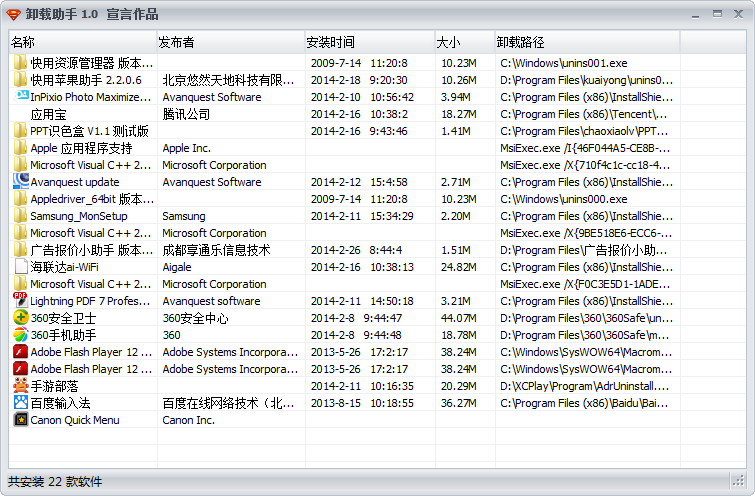The image size is (755, 496).
Task: Click publisher 腾讯公司
Action: point(186,114)
